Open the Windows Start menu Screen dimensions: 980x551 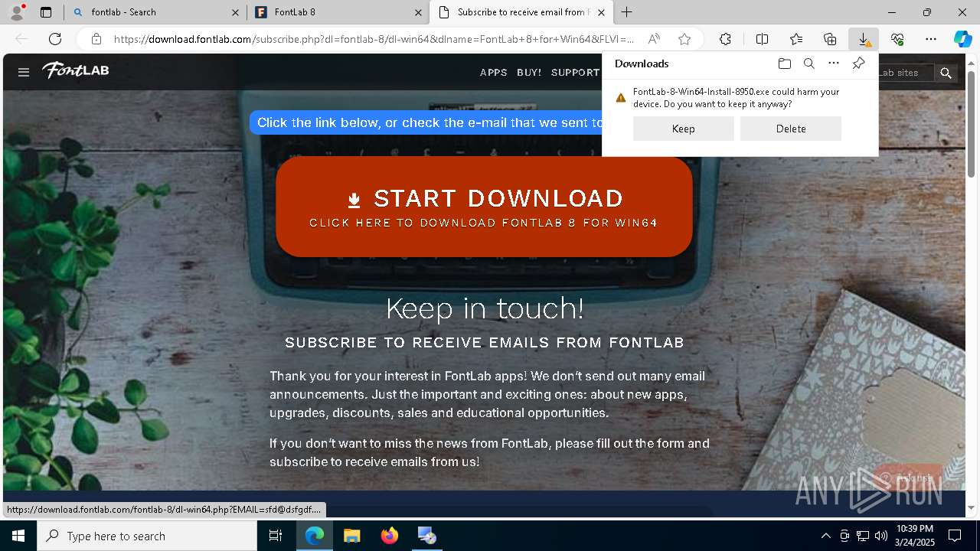pyautogui.click(x=18, y=536)
